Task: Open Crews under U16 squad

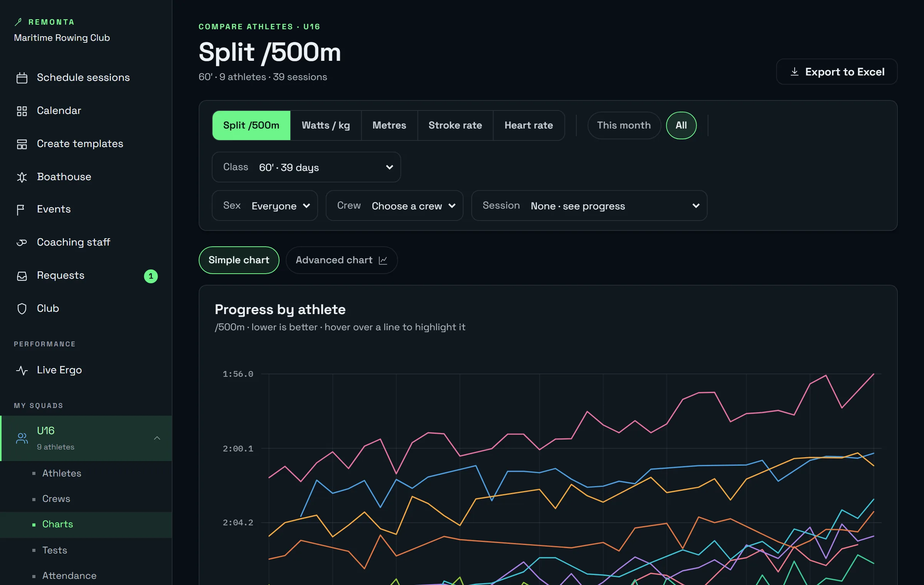Action: point(86,499)
